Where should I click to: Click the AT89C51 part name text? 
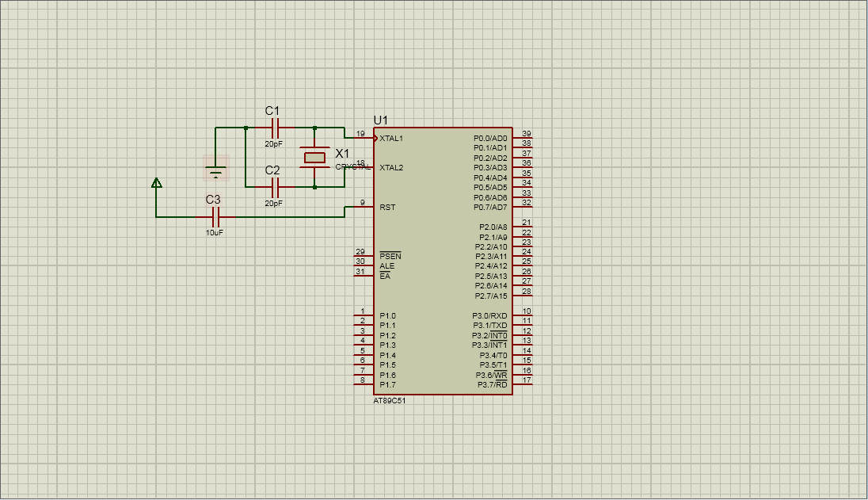click(390, 401)
